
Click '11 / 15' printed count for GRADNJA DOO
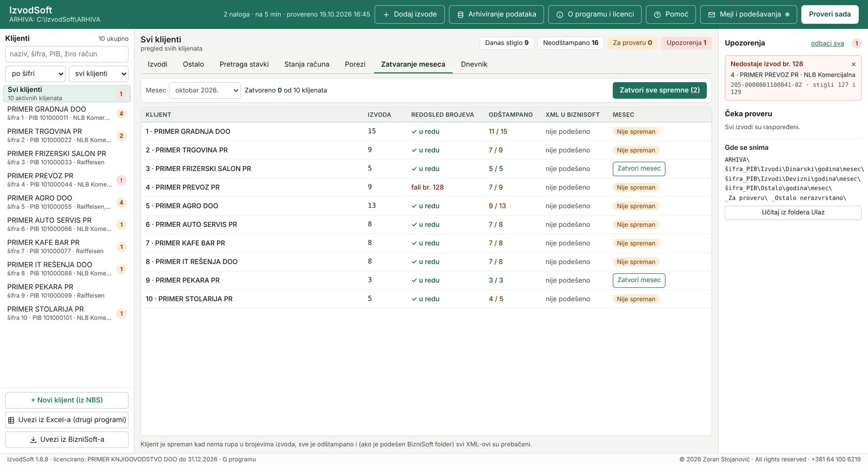coord(498,132)
